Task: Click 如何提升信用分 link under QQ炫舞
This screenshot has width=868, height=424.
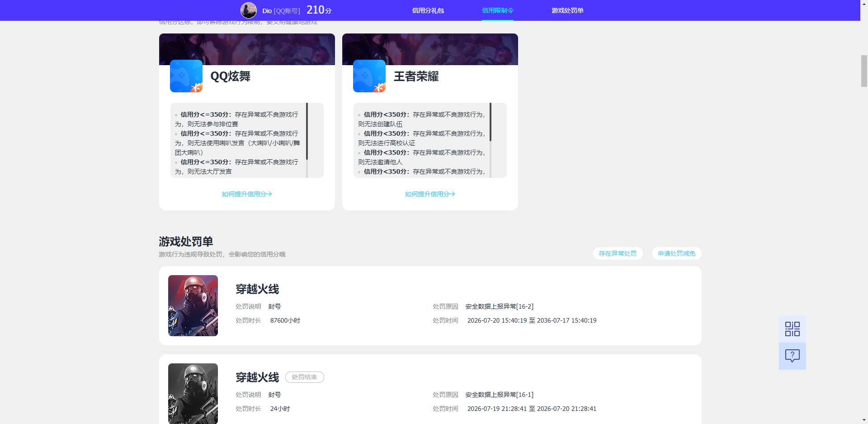Action: click(x=247, y=194)
